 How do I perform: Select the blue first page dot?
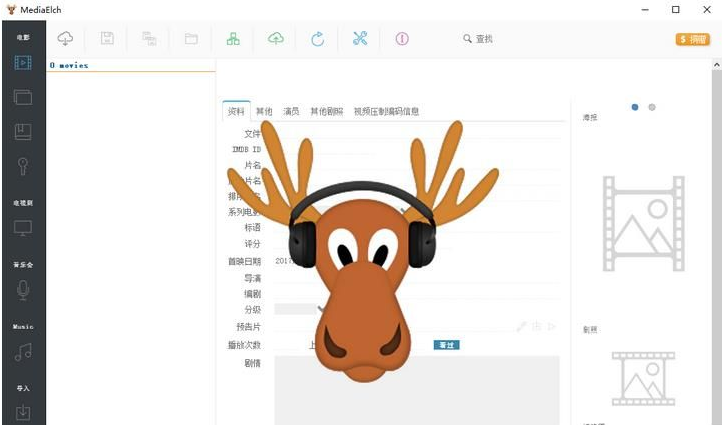click(x=635, y=107)
